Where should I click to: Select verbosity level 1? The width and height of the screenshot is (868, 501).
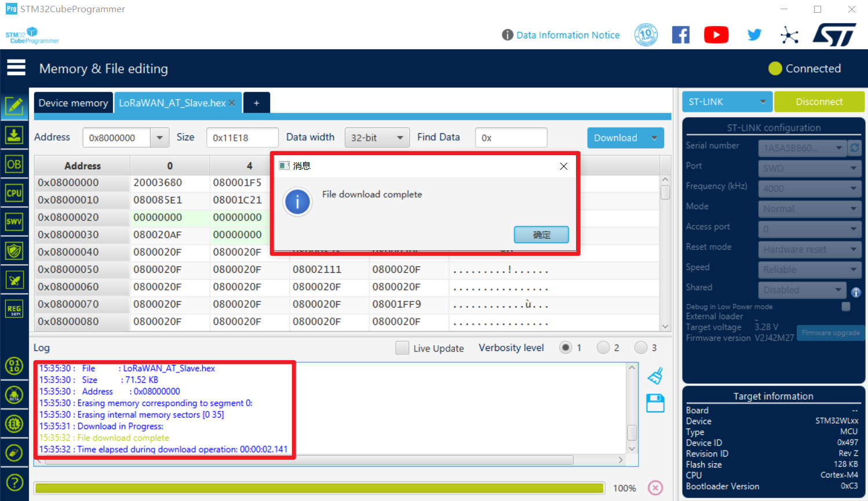pos(566,348)
